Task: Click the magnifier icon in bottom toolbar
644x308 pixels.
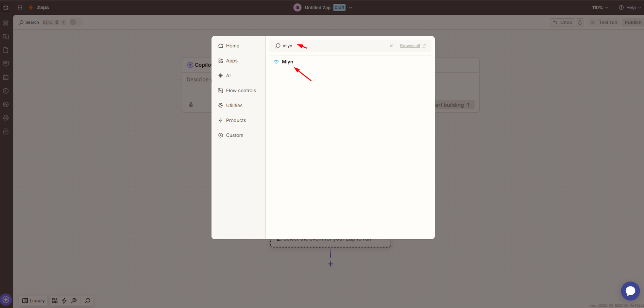Action: [88, 301]
